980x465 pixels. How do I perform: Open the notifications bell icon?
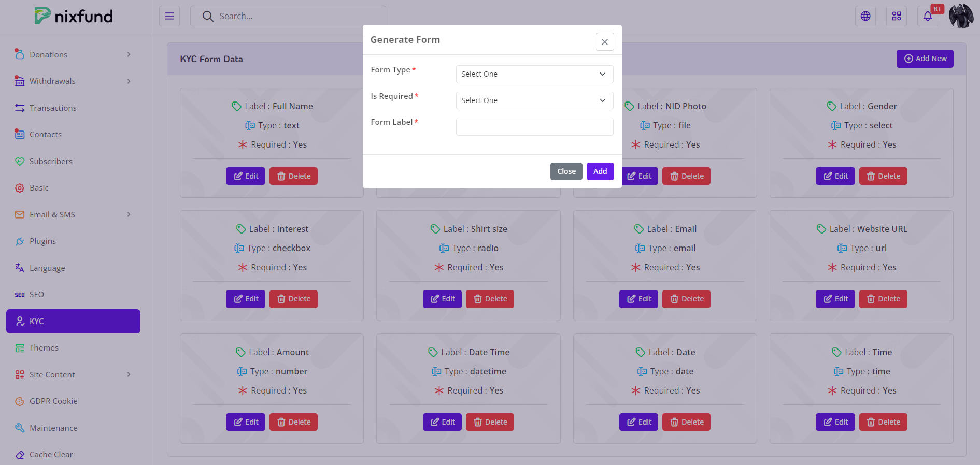pyautogui.click(x=927, y=16)
